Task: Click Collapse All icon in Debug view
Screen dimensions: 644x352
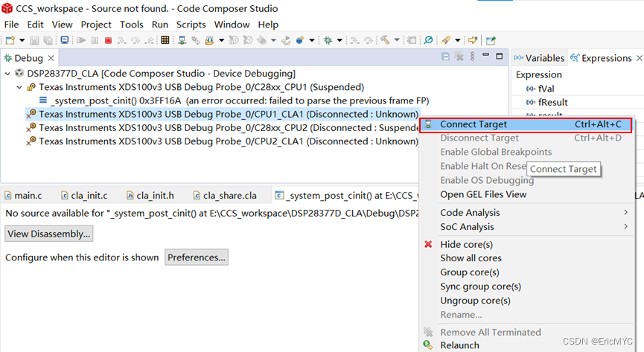Action: 445,57
